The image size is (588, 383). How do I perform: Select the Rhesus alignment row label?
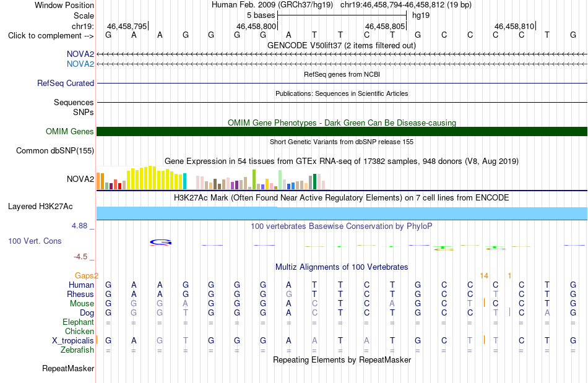tap(80, 294)
